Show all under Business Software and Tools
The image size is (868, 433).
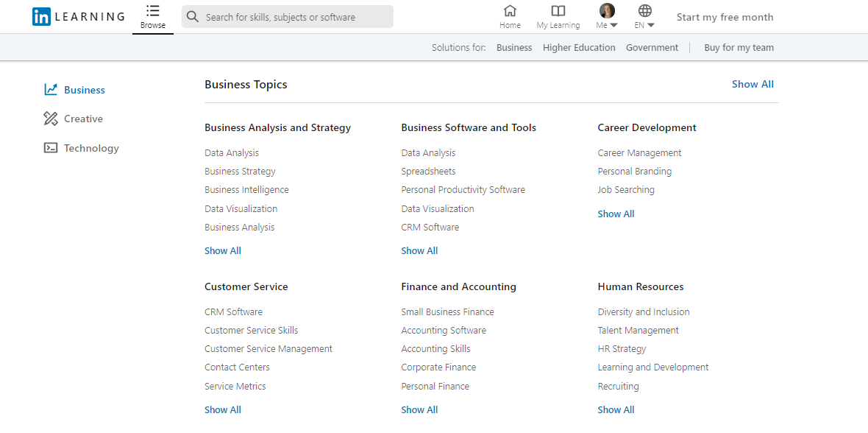pos(419,250)
